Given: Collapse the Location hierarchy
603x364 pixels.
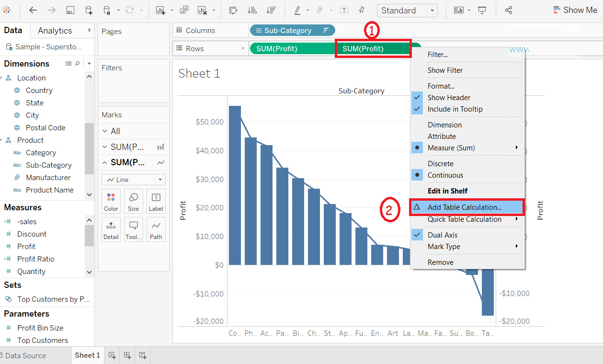Looking at the screenshot, I should pyautogui.click(x=1, y=78).
